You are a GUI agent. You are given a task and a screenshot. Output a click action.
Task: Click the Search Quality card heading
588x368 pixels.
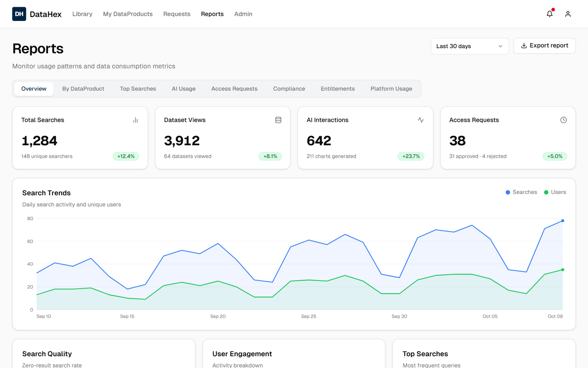[47, 354]
